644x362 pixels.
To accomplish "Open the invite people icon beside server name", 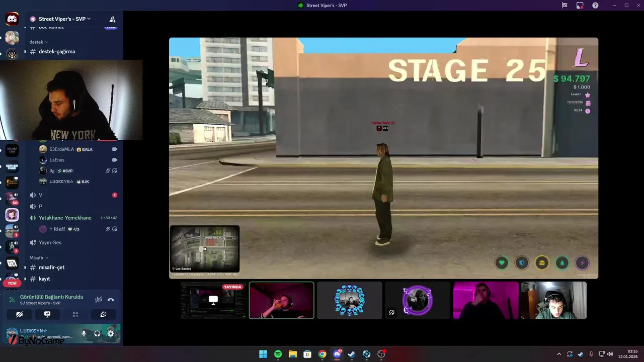I will (112, 19).
